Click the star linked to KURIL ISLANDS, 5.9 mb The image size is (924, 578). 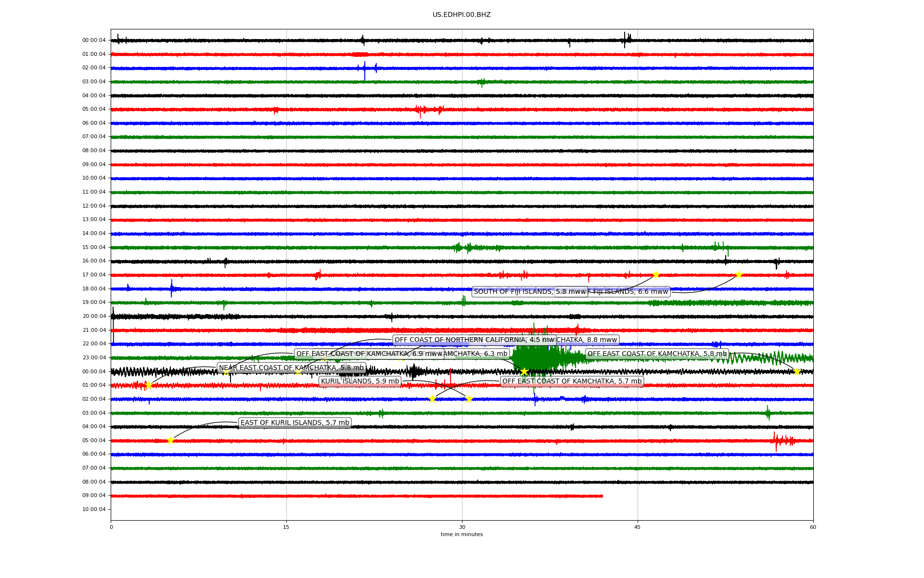[469, 399]
